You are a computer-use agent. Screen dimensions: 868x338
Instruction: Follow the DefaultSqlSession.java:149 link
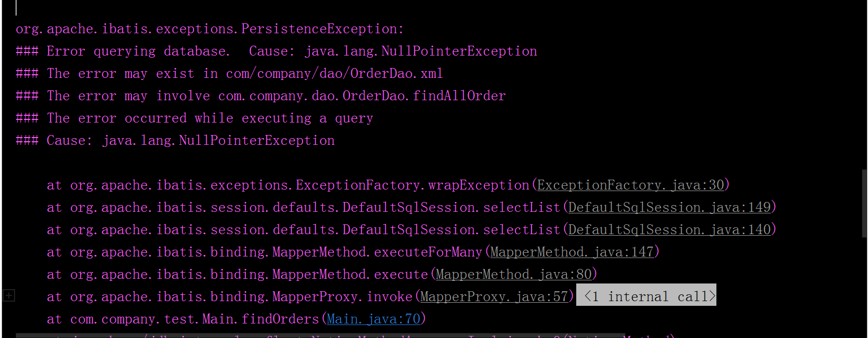click(x=669, y=208)
